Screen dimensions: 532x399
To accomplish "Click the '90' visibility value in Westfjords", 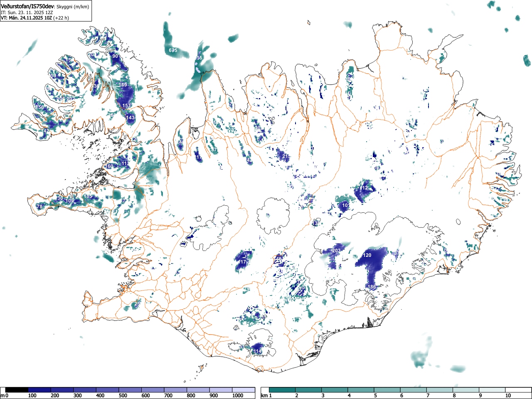I will 115,56.
